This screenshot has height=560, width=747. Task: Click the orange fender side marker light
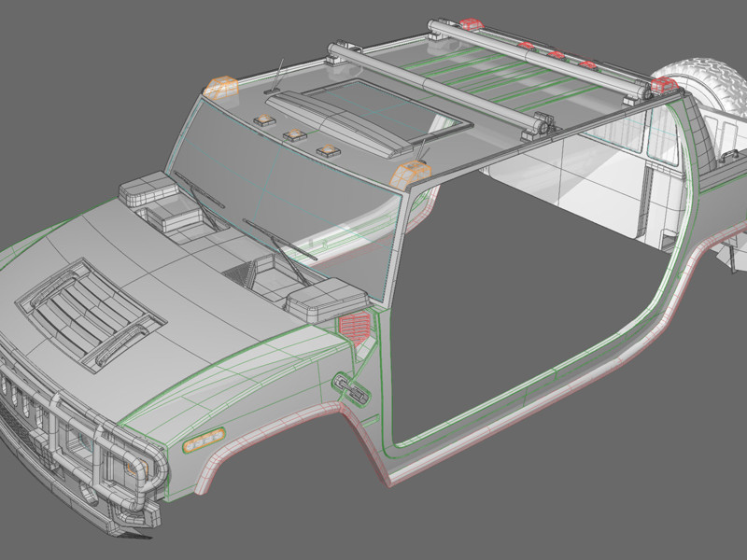204,440
